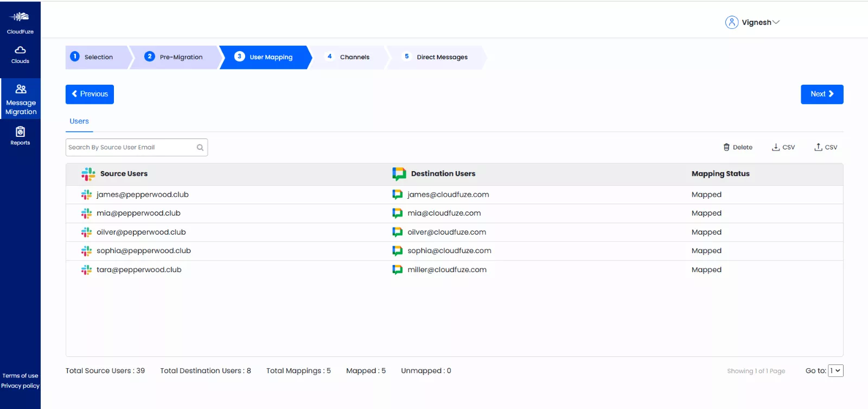
Task: Select source user james@pepperwood.club
Action: pyautogui.click(x=143, y=194)
